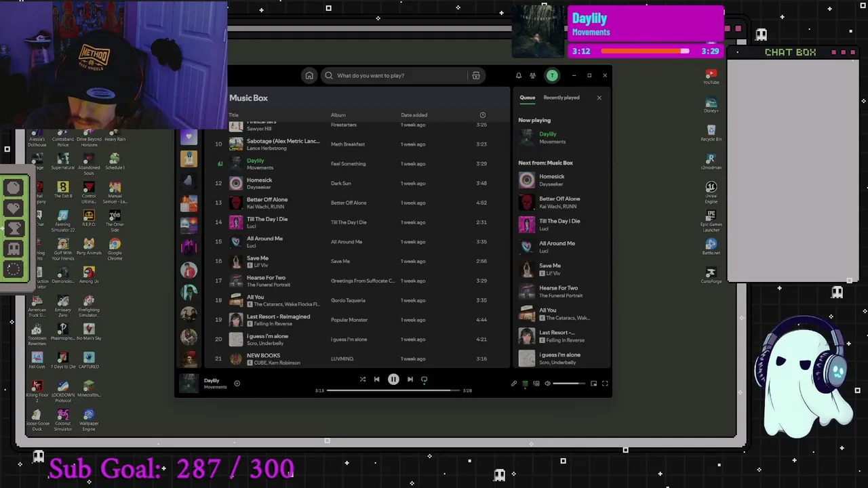868x488 pixels.
Task: Skip to previous track
Action: point(377,380)
